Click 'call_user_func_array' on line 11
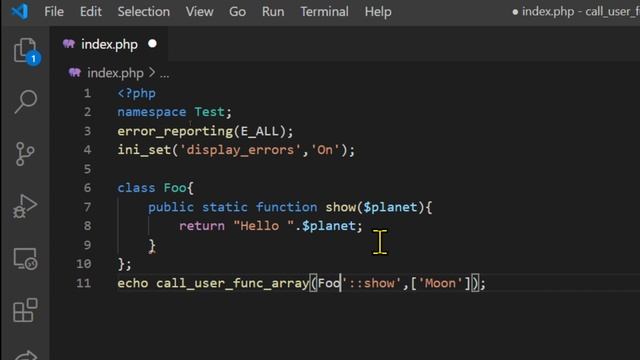640x360 pixels. (233, 283)
